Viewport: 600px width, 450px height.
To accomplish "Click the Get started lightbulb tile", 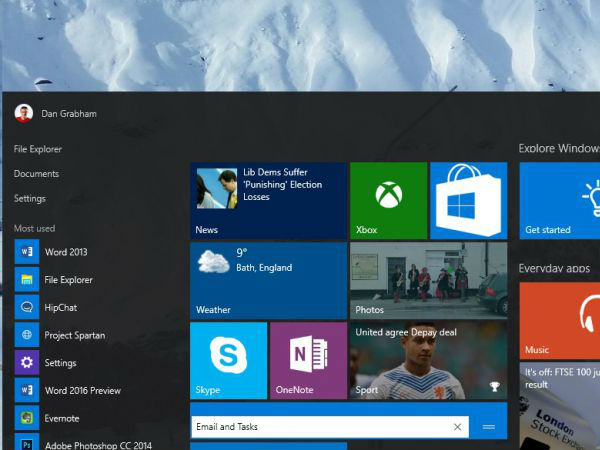I will [560, 201].
